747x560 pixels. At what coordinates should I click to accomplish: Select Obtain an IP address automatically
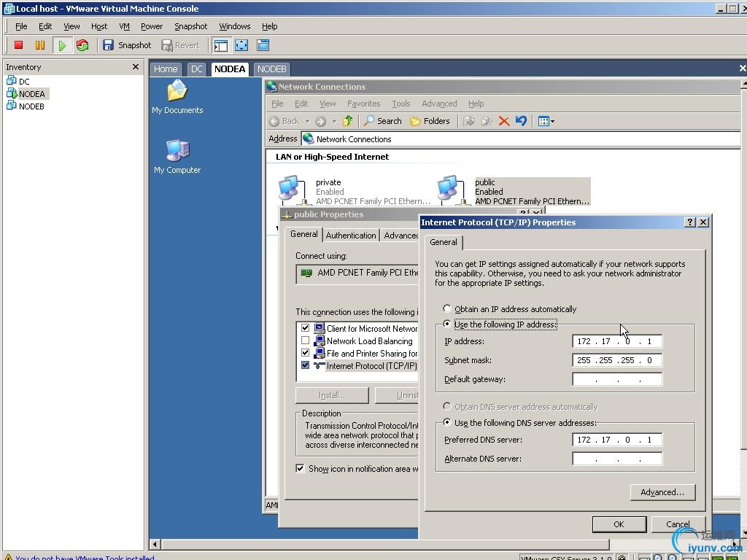click(447, 308)
